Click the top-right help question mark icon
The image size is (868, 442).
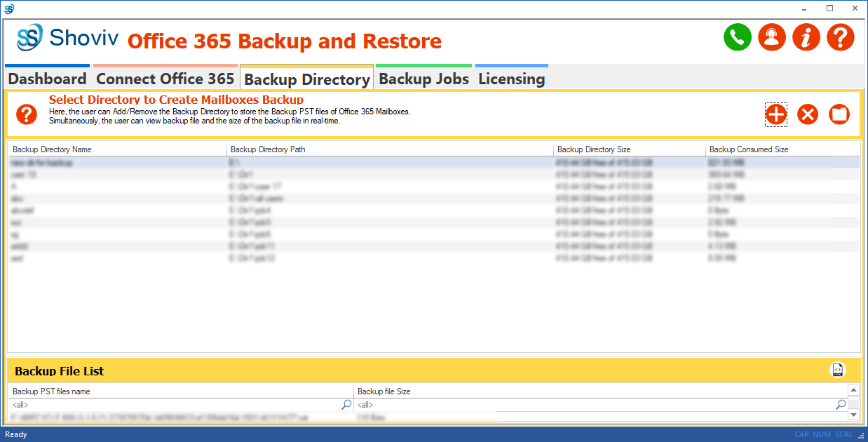(841, 37)
